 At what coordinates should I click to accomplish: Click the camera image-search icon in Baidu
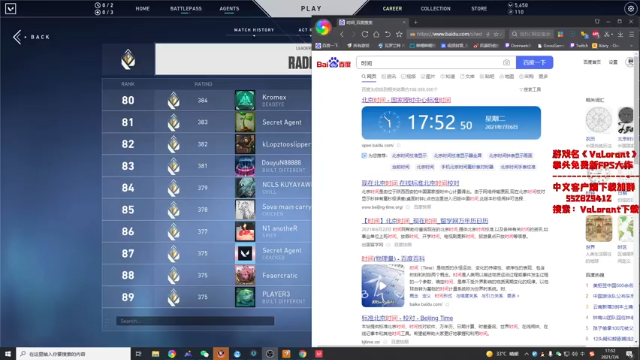[x=506, y=63]
